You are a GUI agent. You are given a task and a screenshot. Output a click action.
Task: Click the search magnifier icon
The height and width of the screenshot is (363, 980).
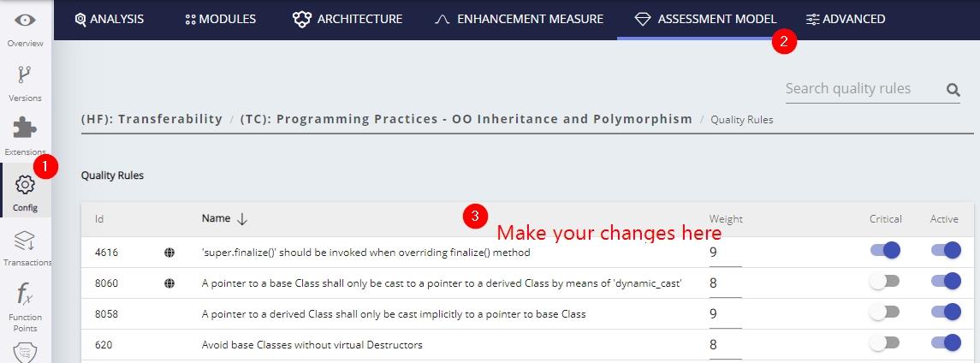pyautogui.click(x=953, y=89)
